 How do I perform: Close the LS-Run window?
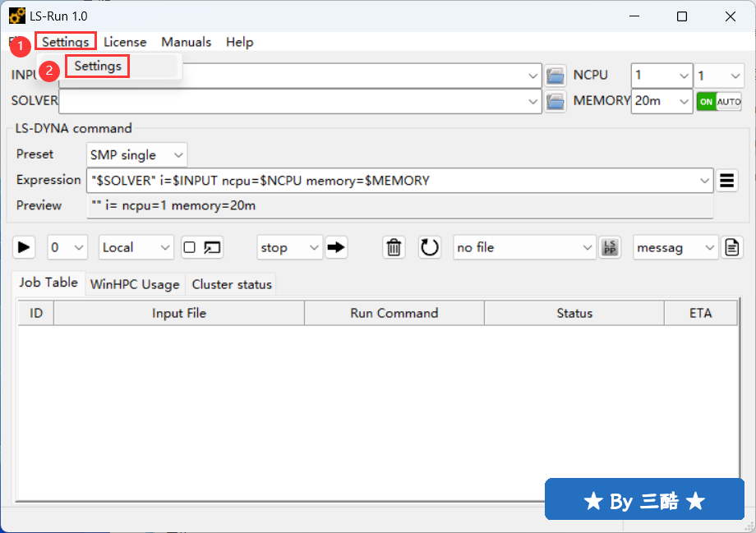[x=730, y=16]
